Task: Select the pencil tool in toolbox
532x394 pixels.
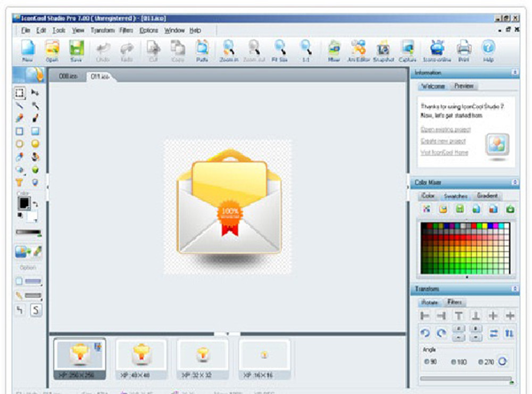Action: (x=19, y=118)
